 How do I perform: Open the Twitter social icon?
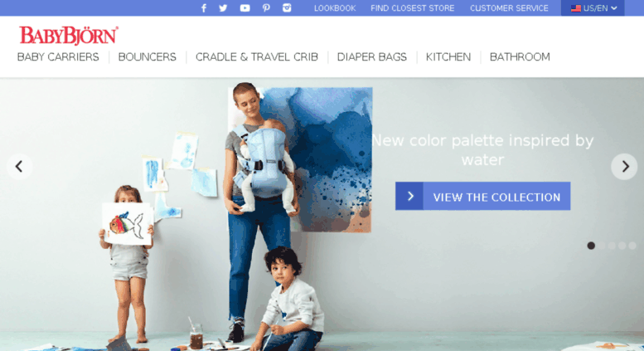point(223,8)
